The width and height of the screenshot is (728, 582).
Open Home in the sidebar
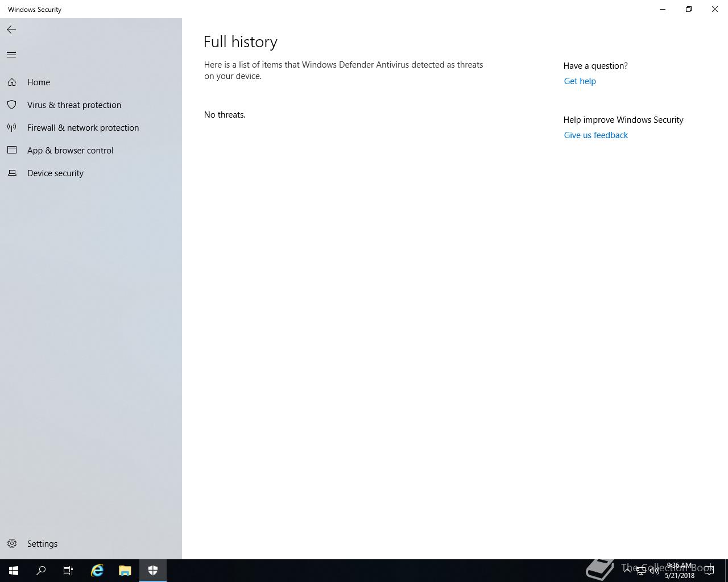click(x=91, y=82)
